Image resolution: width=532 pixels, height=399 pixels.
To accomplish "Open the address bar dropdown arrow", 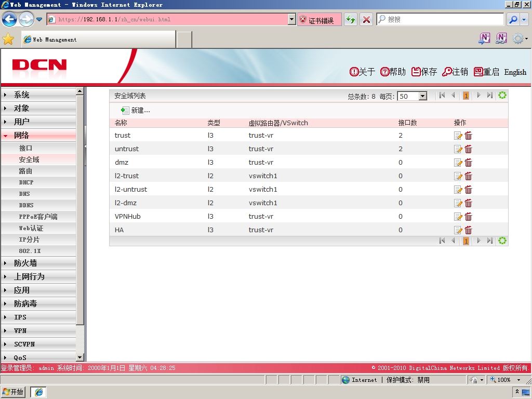I will 292,19.
